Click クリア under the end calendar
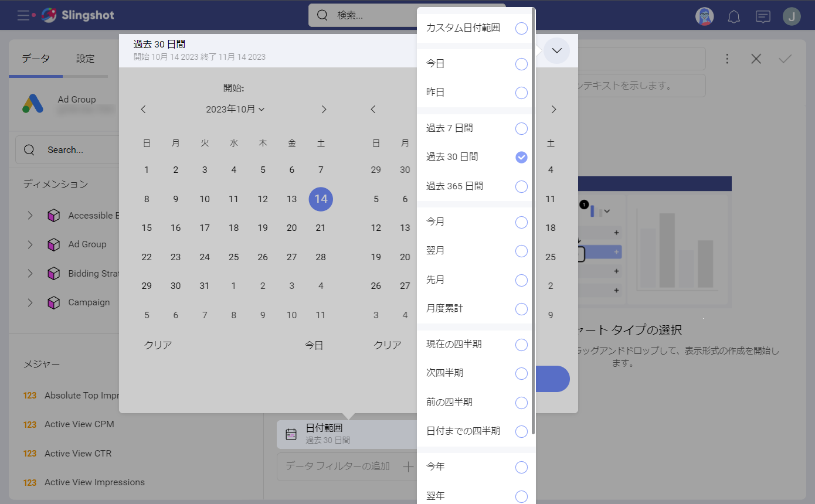Image resolution: width=815 pixels, height=504 pixels. click(x=388, y=345)
